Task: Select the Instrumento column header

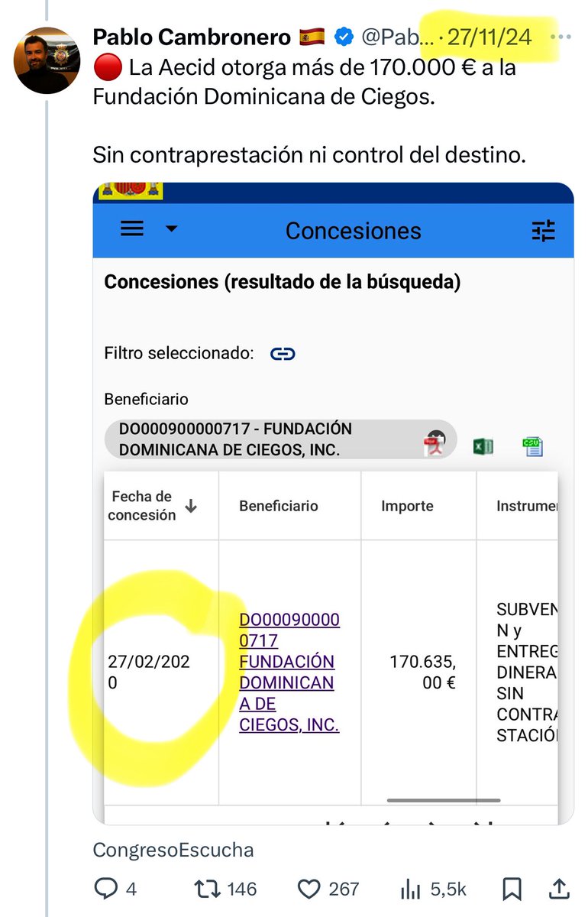Action: pos(527,506)
